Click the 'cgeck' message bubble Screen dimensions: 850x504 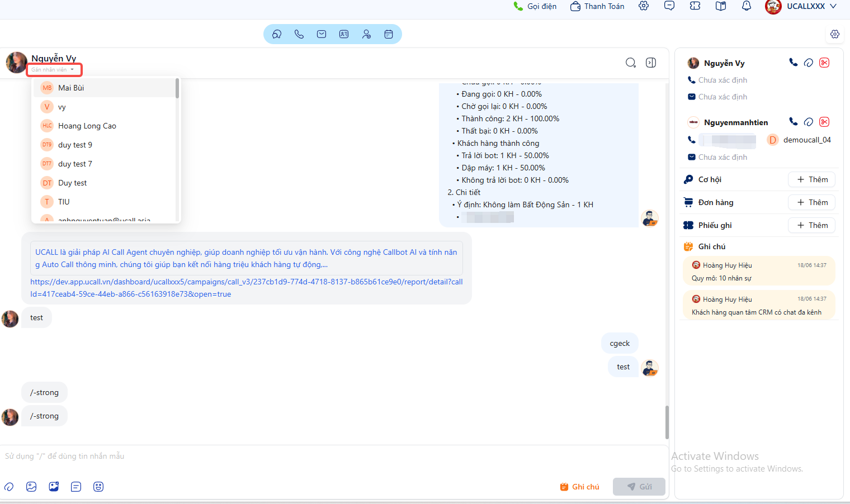point(620,343)
